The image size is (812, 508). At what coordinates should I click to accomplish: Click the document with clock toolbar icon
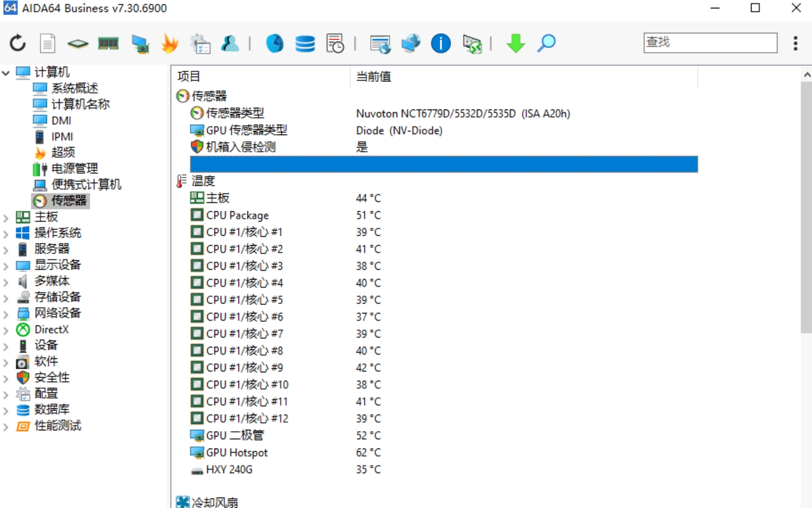pos(335,43)
